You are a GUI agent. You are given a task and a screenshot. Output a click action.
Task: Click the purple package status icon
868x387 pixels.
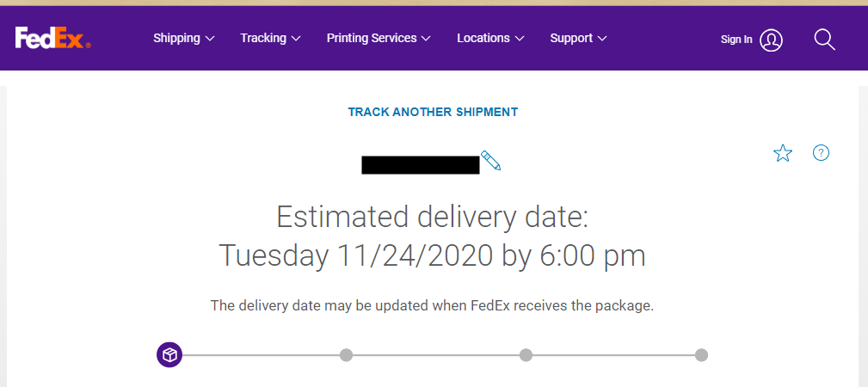point(169,354)
